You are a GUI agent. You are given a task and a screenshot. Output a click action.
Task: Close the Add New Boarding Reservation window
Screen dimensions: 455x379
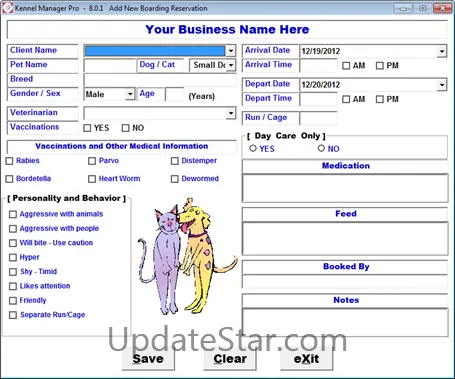click(x=442, y=8)
